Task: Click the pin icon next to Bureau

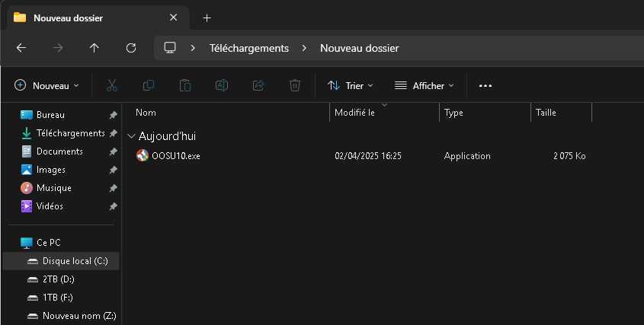Action: pyautogui.click(x=114, y=115)
